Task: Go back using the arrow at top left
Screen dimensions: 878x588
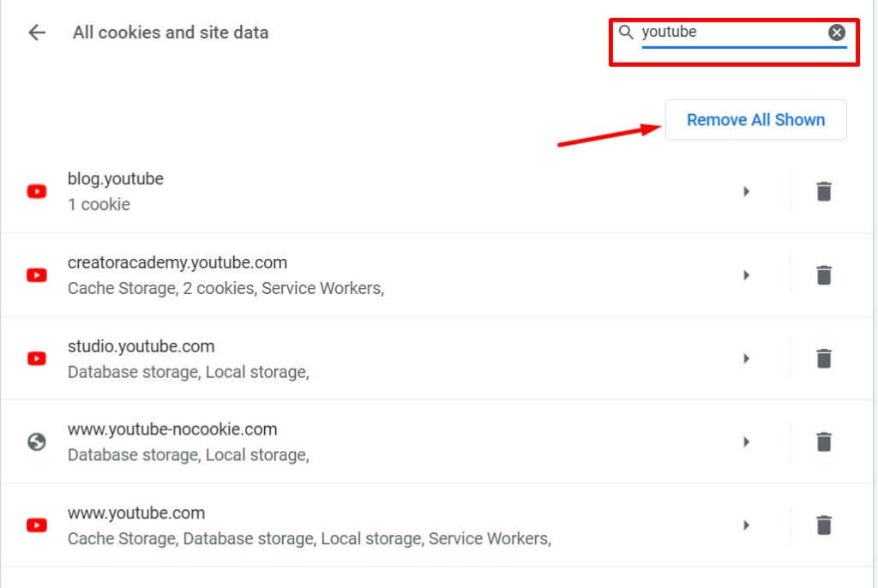Action: pos(35,32)
